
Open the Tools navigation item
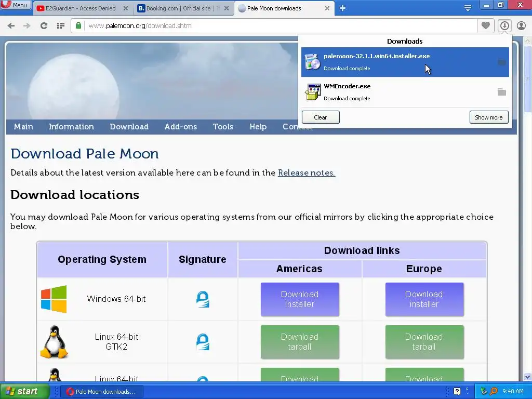tap(223, 127)
